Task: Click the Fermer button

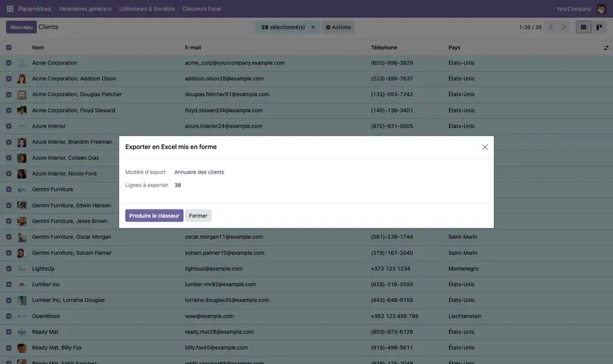Action: [x=198, y=216]
